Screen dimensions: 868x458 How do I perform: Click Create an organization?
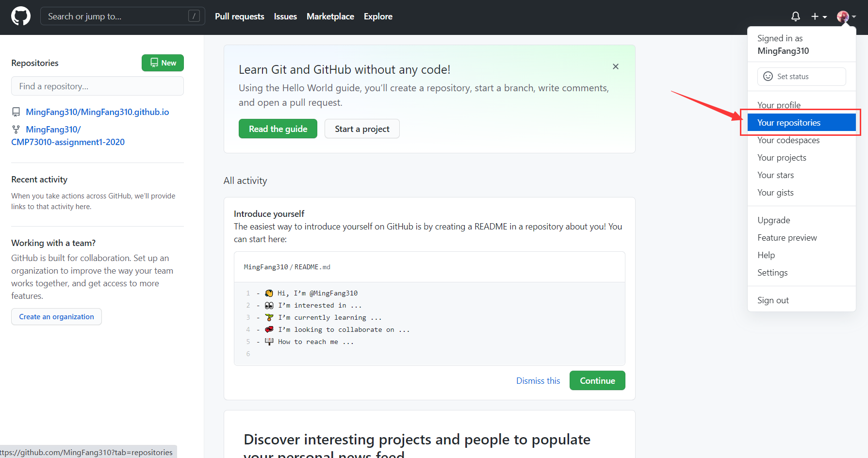[x=56, y=316]
